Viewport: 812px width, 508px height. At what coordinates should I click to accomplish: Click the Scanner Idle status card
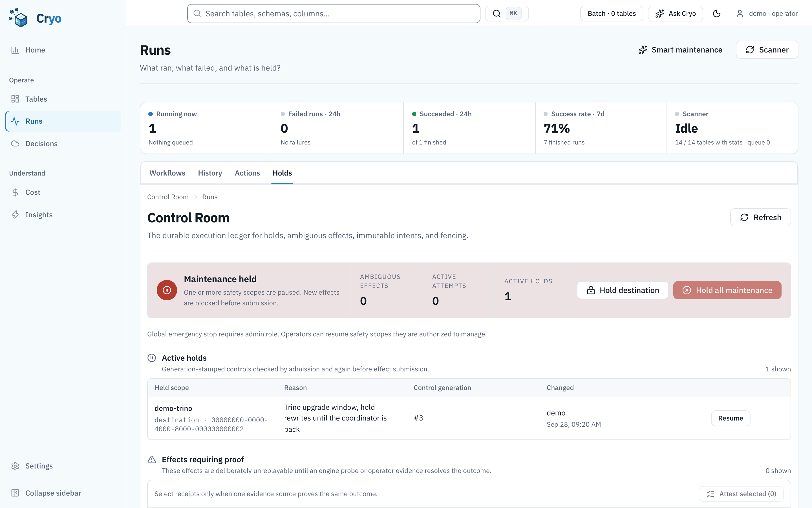point(732,128)
